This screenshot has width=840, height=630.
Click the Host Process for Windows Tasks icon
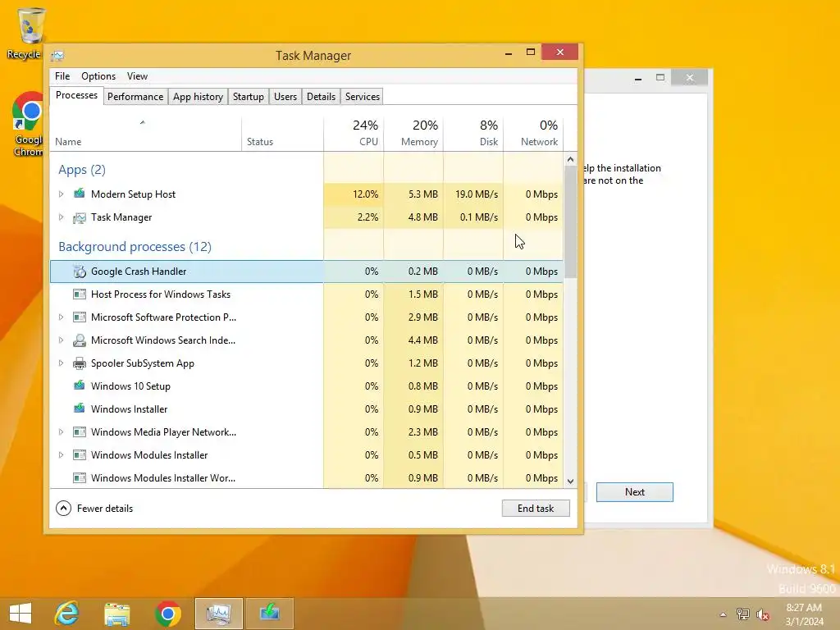pyautogui.click(x=80, y=294)
